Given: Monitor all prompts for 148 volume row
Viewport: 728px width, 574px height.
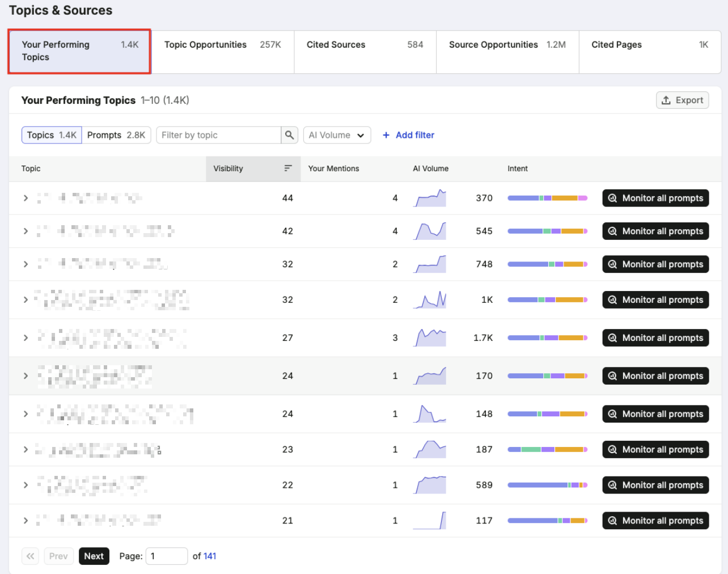Looking at the screenshot, I should click(655, 414).
